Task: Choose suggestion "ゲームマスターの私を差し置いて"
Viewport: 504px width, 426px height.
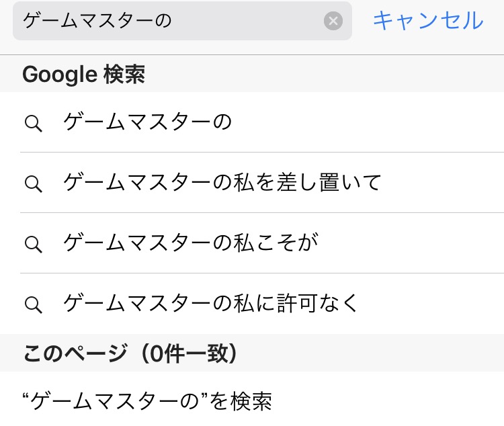Action: pos(222,183)
